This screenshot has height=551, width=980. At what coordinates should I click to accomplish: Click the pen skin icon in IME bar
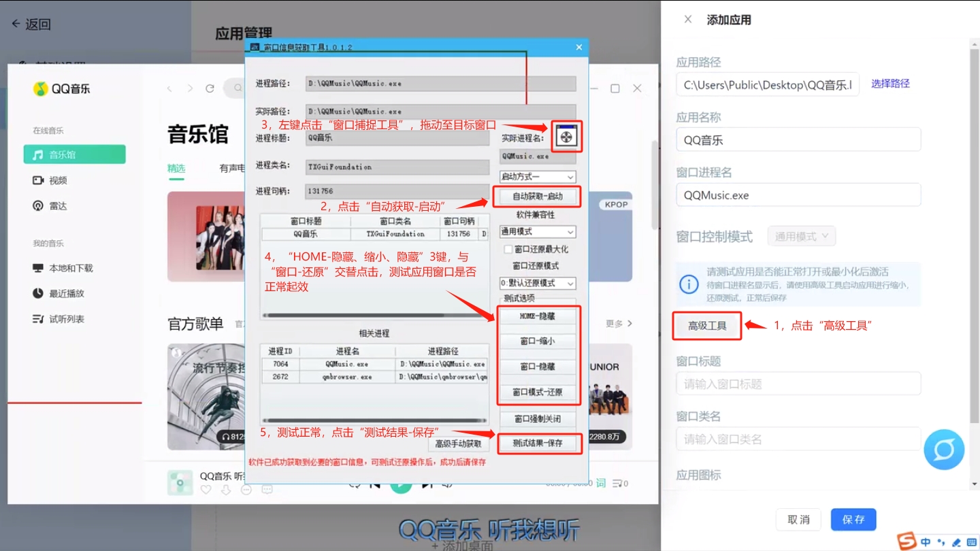coord(957,542)
